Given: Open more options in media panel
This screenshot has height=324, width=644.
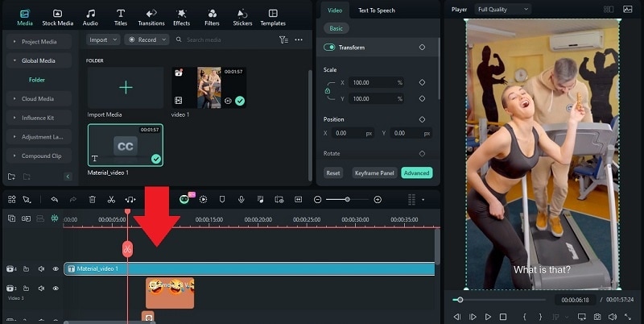Looking at the screenshot, I should point(299,39).
